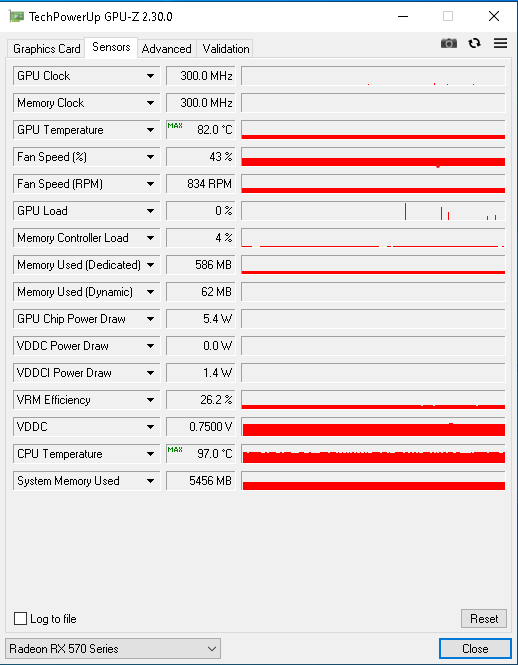Image resolution: width=518 pixels, height=665 pixels.
Task: Click the GPU Load history graph
Action: pos(373,211)
